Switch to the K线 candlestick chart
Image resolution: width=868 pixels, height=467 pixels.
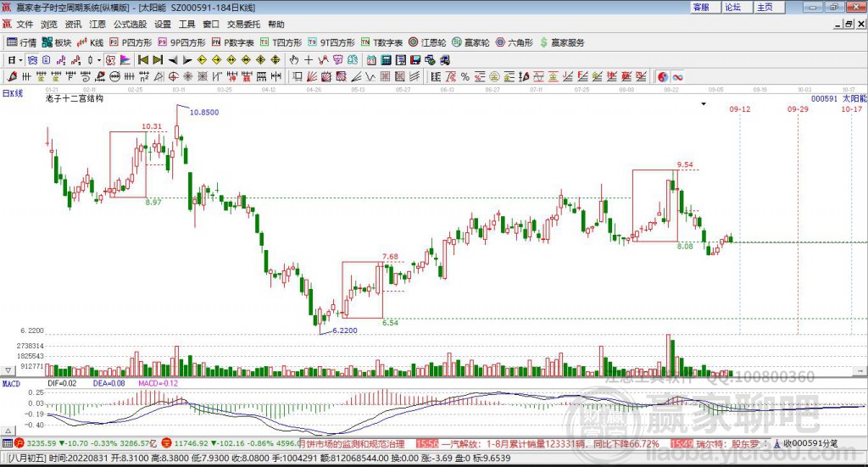[x=90, y=42]
